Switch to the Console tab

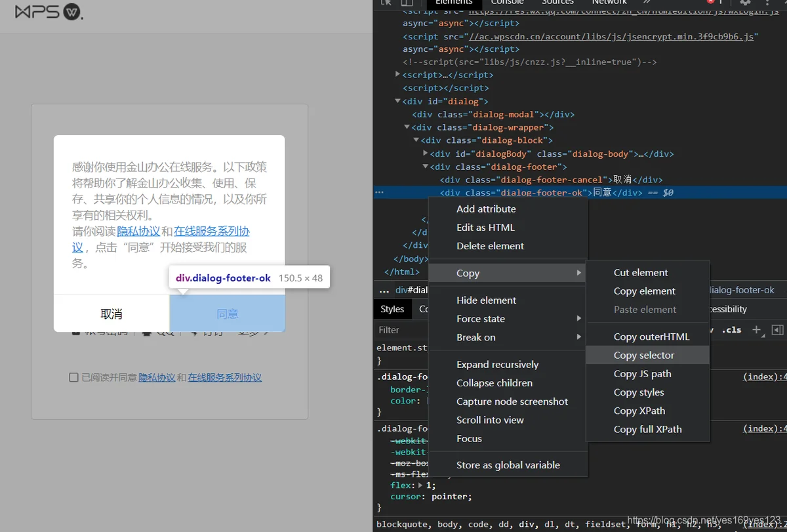(x=508, y=3)
